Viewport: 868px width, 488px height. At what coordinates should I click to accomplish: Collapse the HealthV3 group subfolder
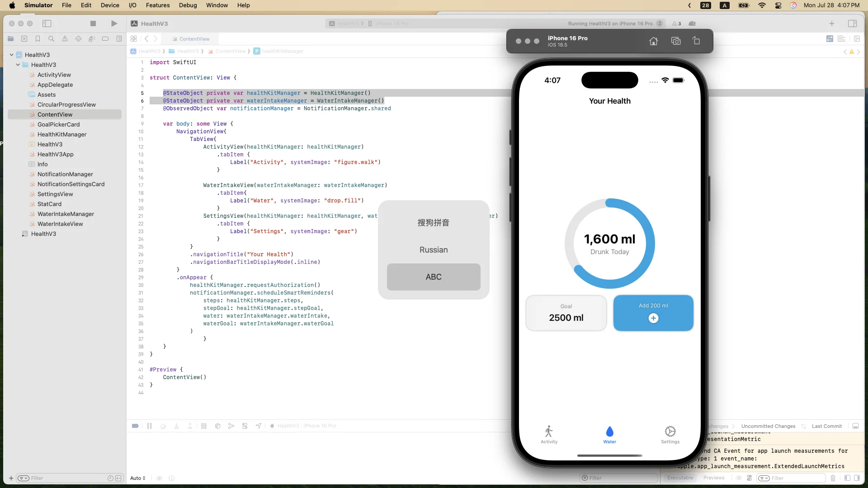[18, 65]
